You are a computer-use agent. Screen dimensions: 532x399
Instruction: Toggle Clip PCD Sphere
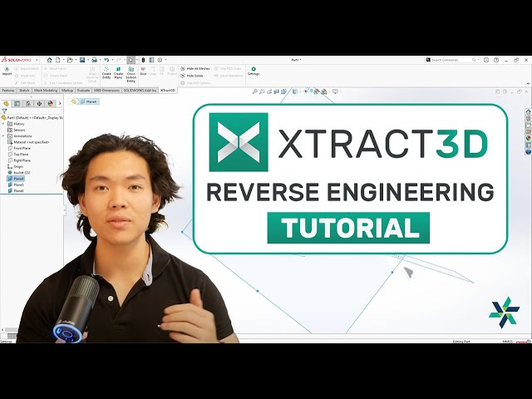(195, 83)
